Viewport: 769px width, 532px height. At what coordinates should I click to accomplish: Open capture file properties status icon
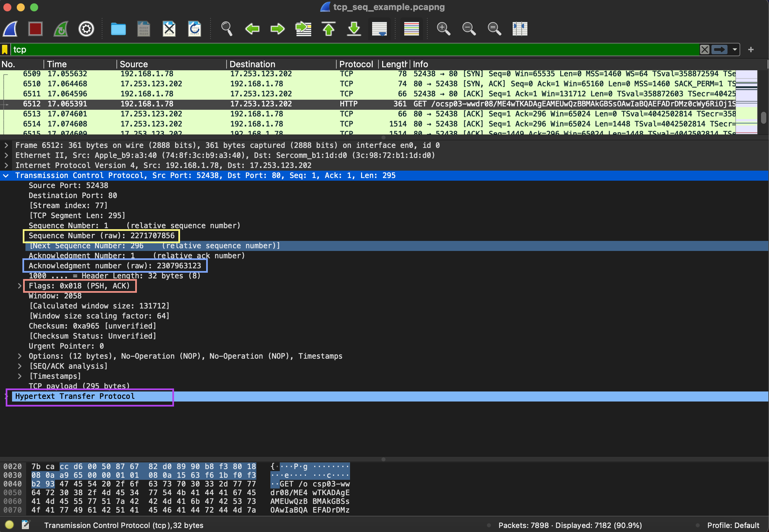pyautogui.click(x=25, y=525)
